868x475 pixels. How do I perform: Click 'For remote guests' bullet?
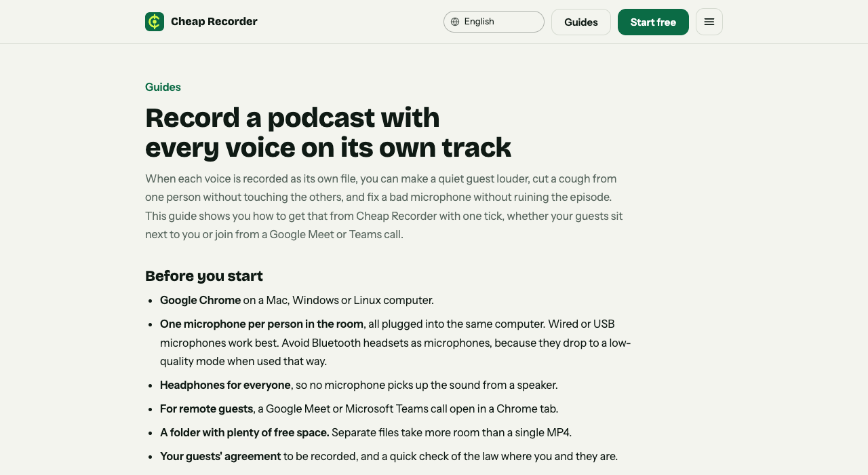[x=207, y=408]
